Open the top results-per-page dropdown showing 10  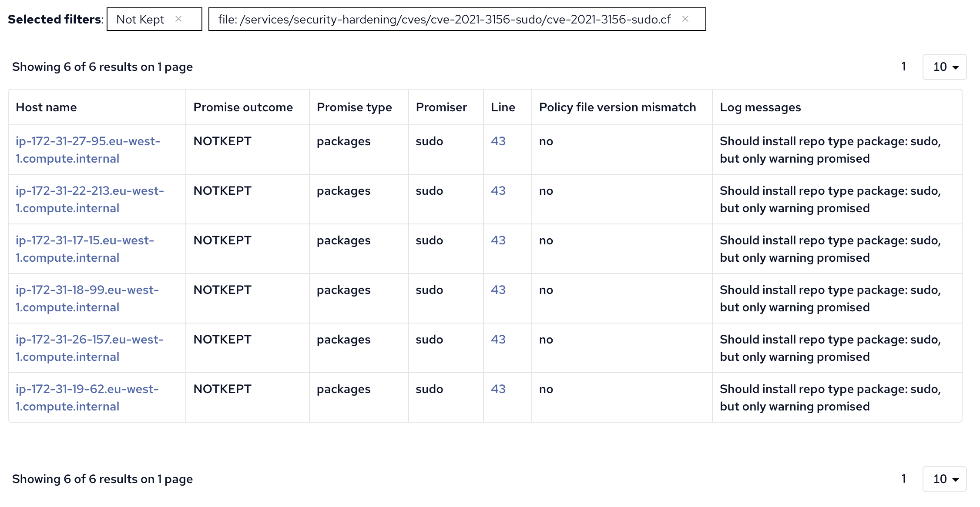pos(944,67)
